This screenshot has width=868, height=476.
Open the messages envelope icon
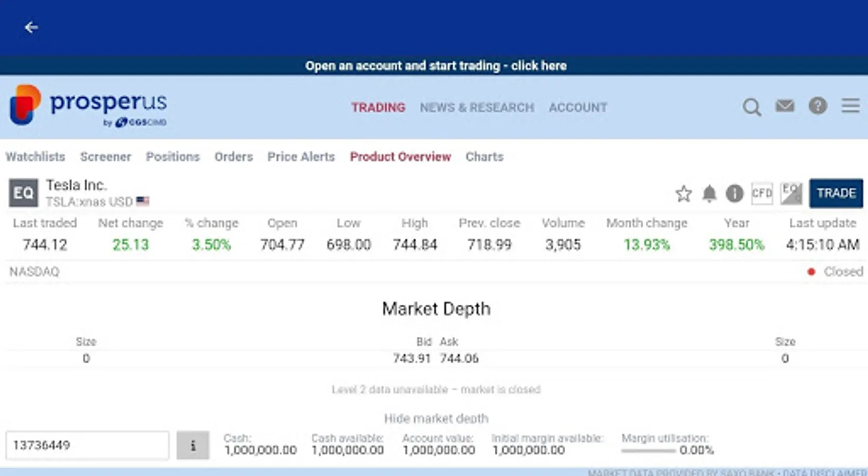pyautogui.click(x=785, y=106)
